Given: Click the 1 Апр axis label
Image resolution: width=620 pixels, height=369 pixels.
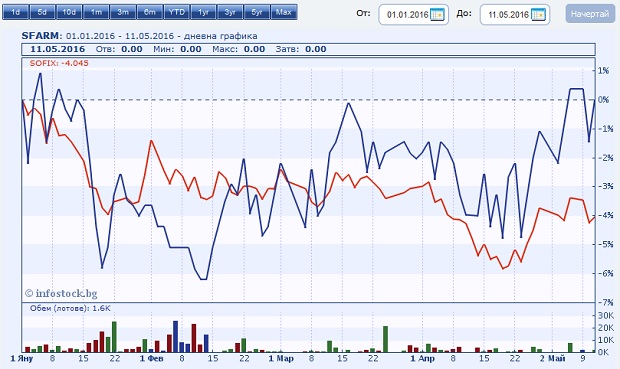Looking at the screenshot, I should [x=422, y=359].
